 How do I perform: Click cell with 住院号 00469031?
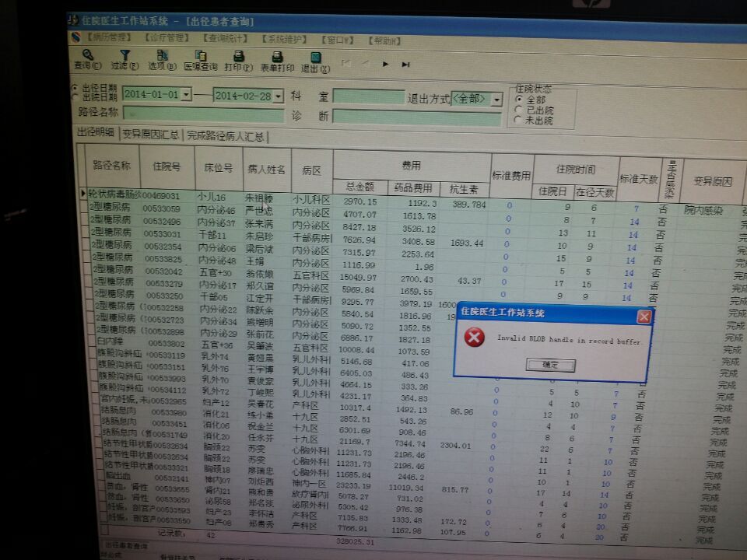(x=161, y=196)
